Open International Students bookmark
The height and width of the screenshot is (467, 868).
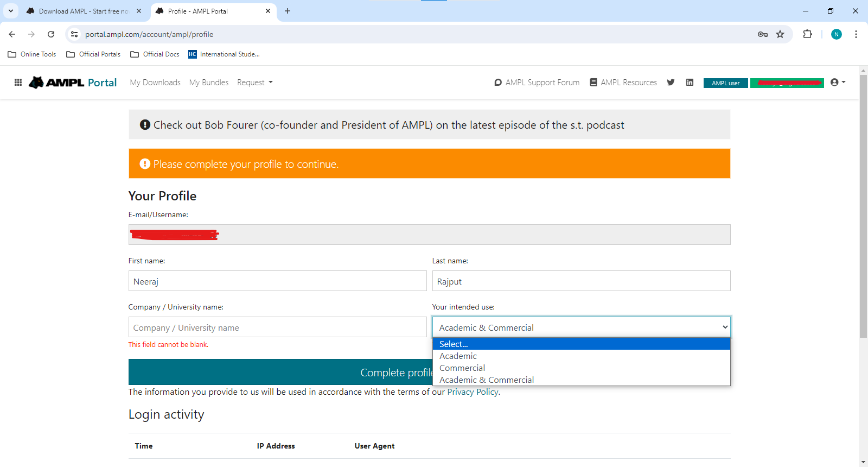(224, 54)
